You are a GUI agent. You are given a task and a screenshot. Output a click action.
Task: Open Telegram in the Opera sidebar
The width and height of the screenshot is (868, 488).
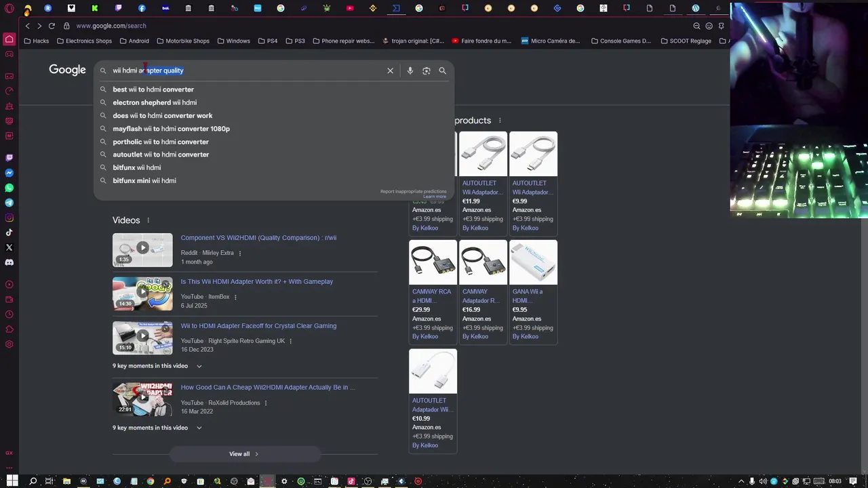(9, 203)
